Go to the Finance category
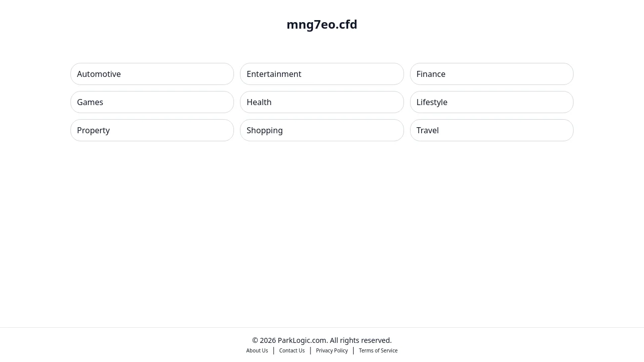Image resolution: width=644 pixels, height=362 pixels. pyautogui.click(x=492, y=74)
